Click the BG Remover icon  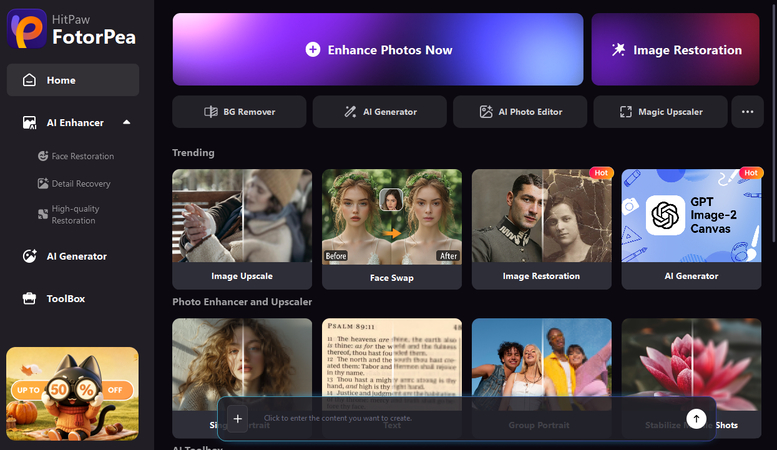click(x=211, y=112)
